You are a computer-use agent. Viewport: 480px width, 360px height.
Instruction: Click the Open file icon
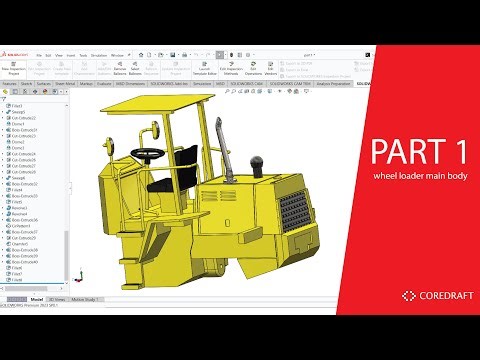pos(161,55)
